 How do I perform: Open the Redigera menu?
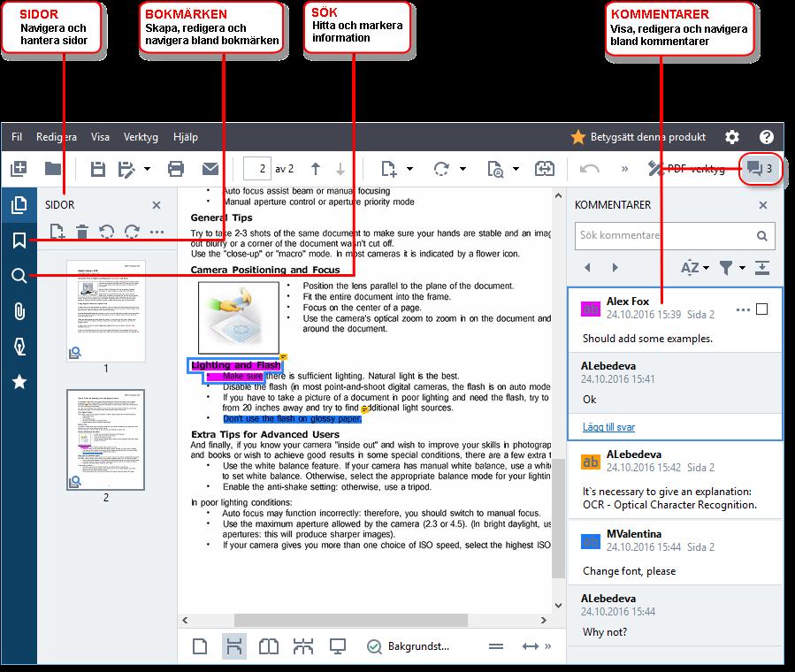pyautogui.click(x=57, y=137)
